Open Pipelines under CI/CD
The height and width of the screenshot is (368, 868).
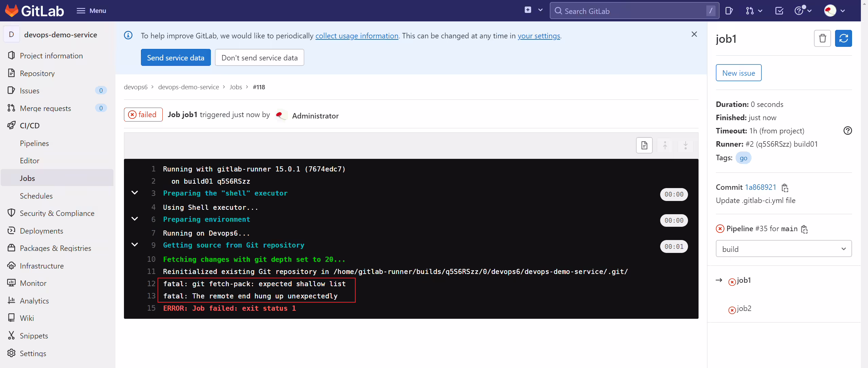click(34, 143)
